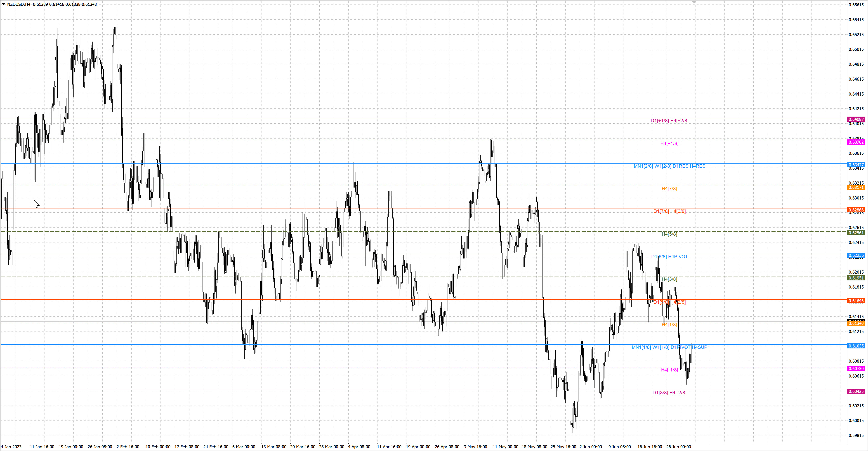The width and height of the screenshot is (868, 451).
Task: Click the 0.62256 blue price tag
Action: pyautogui.click(x=856, y=255)
